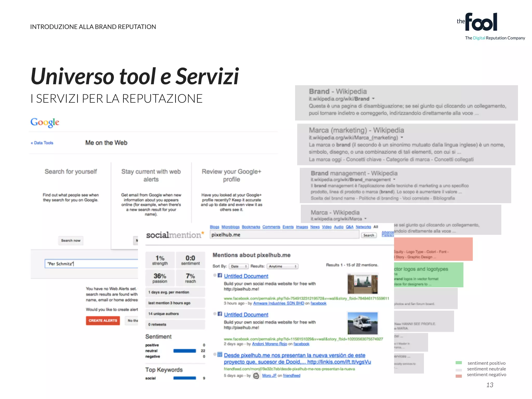Click the 0:0 sentiment tile
The width and height of the screenshot is (532, 399).
(x=190, y=260)
